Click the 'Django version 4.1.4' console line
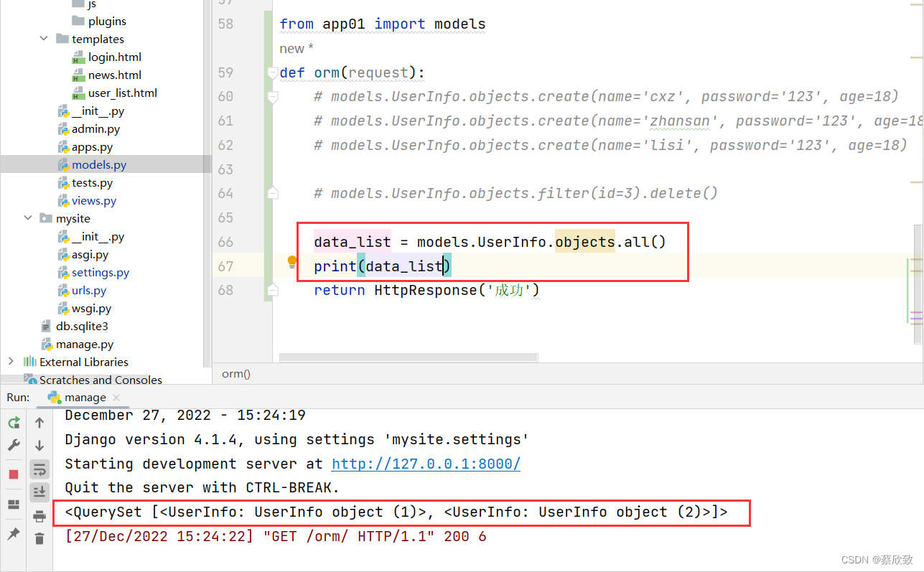 point(297,439)
